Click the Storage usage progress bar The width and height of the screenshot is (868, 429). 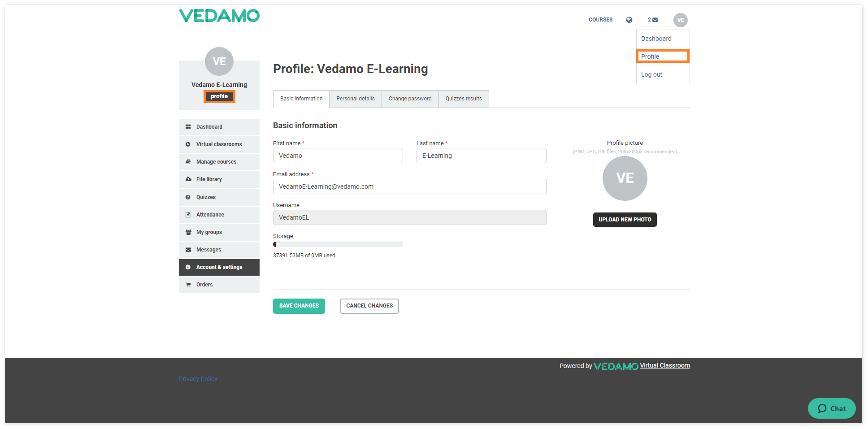tap(338, 244)
